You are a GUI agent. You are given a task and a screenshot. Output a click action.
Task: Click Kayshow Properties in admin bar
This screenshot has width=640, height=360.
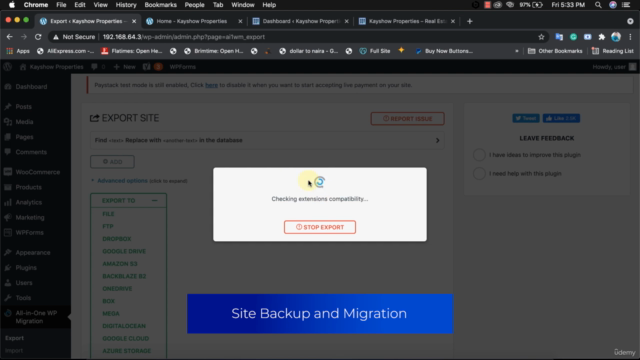51,67
